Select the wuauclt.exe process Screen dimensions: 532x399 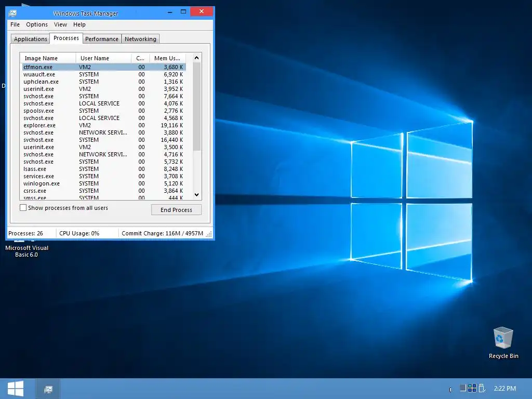point(104,74)
